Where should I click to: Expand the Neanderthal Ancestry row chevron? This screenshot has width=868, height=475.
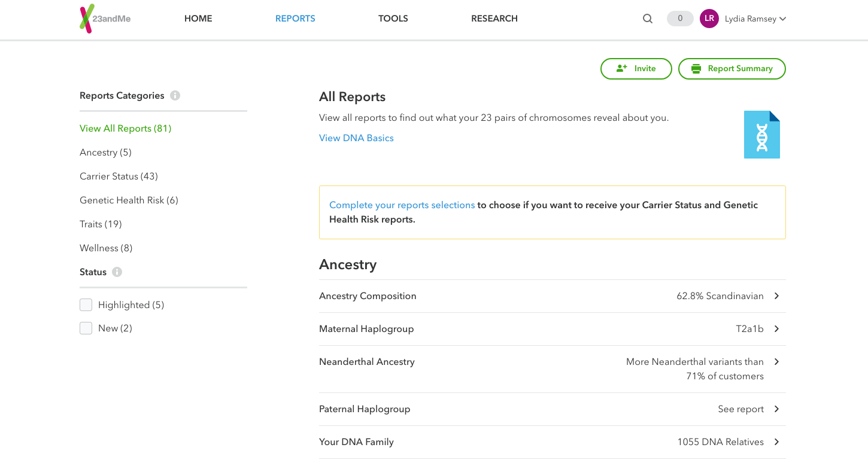pyautogui.click(x=776, y=362)
